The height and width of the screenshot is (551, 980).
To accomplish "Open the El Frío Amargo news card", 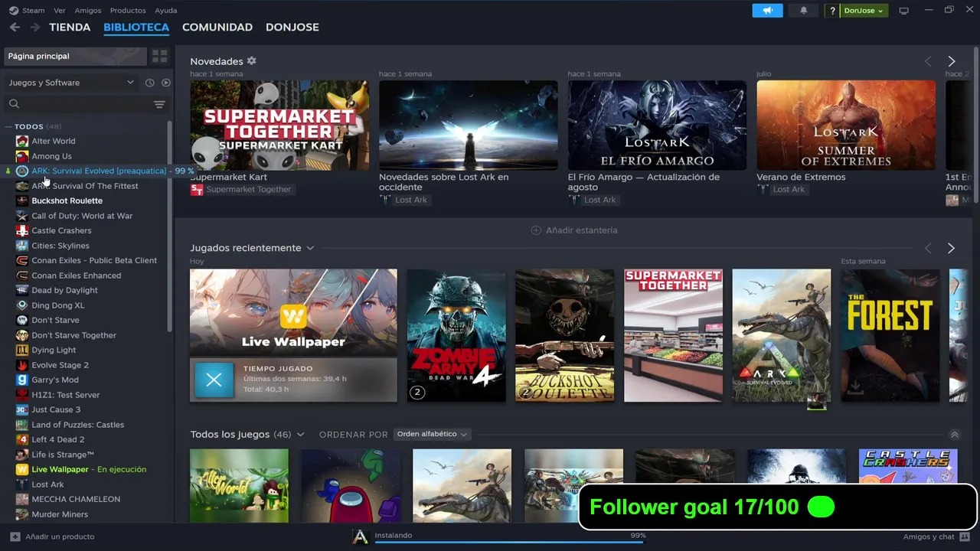I will point(657,126).
